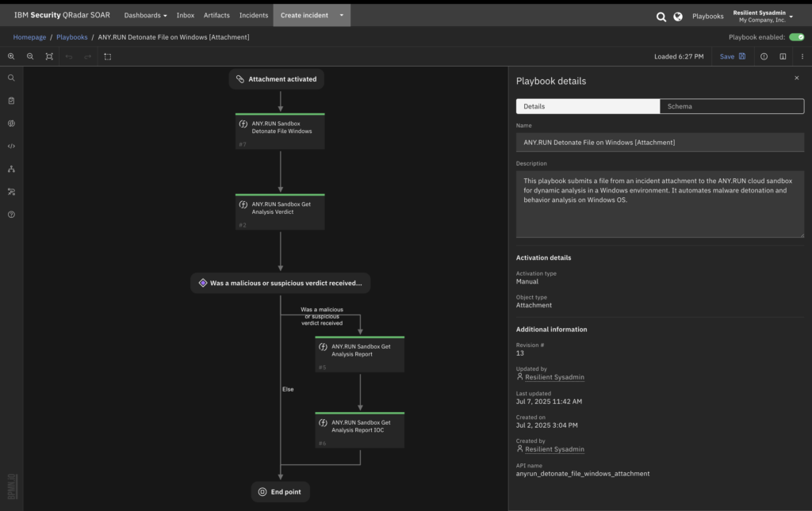Click the globe icon in top bar
This screenshot has height=511, width=812.
point(678,16)
